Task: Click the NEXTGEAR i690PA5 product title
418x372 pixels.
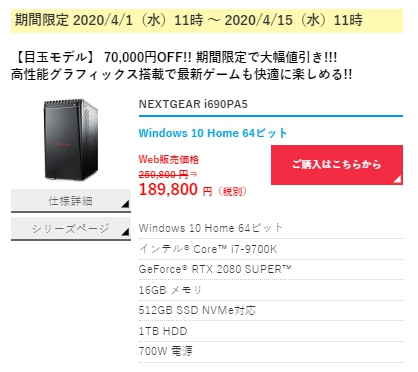Action: tap(193, 104)
